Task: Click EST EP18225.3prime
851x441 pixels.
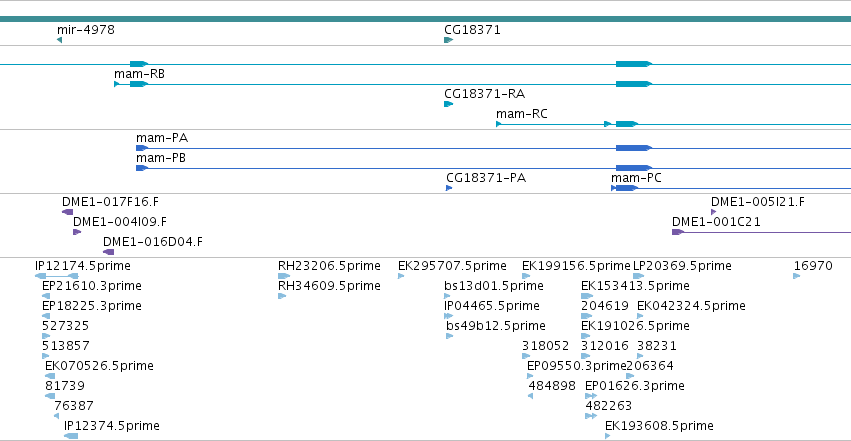Action: click(92, 306)
